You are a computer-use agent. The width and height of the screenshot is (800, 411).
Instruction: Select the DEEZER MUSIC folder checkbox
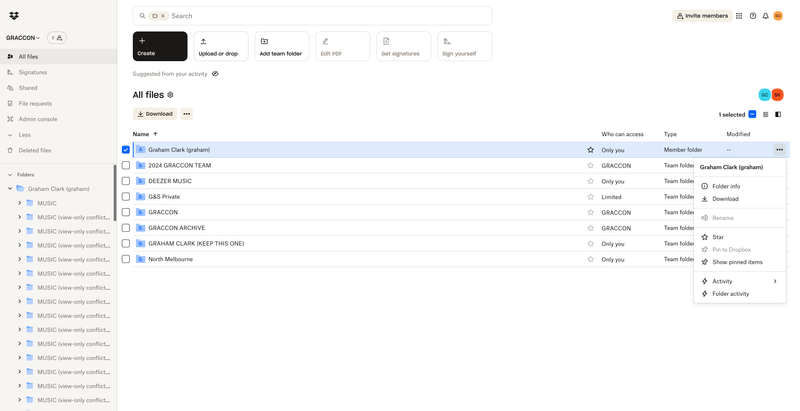[x=126, y=181]
